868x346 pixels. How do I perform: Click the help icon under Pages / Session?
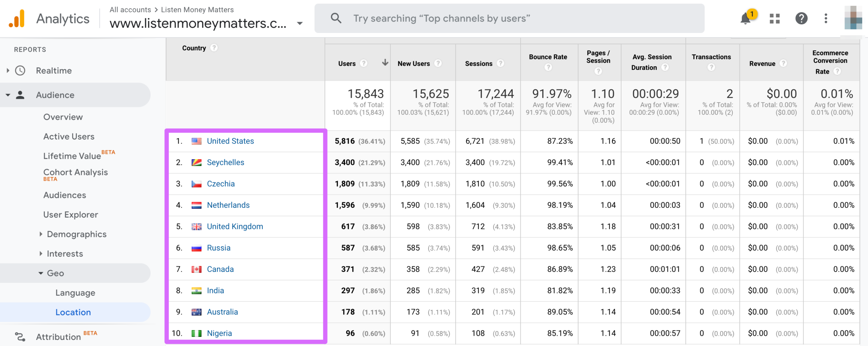pos(598,71)
